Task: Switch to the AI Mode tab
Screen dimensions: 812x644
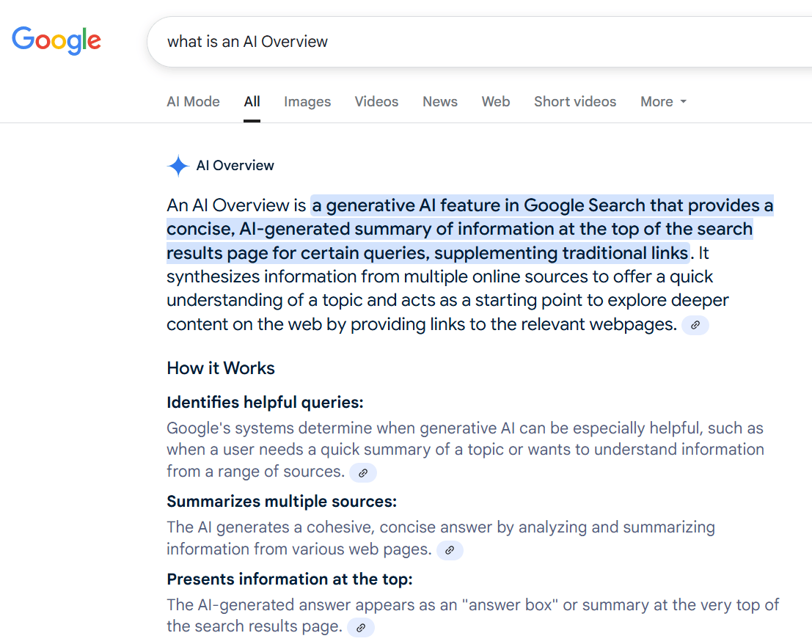Action: [x=193, y=101]
